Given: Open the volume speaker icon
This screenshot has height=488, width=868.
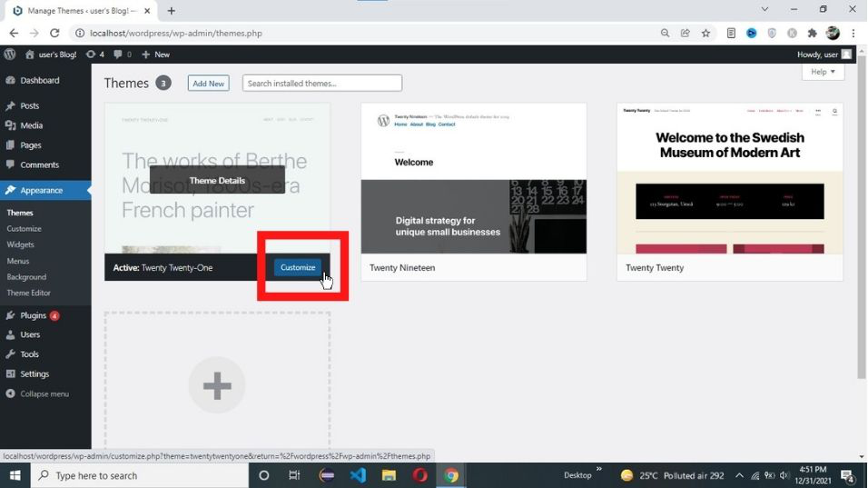Looking at the screenshot, I should (784, 475).
